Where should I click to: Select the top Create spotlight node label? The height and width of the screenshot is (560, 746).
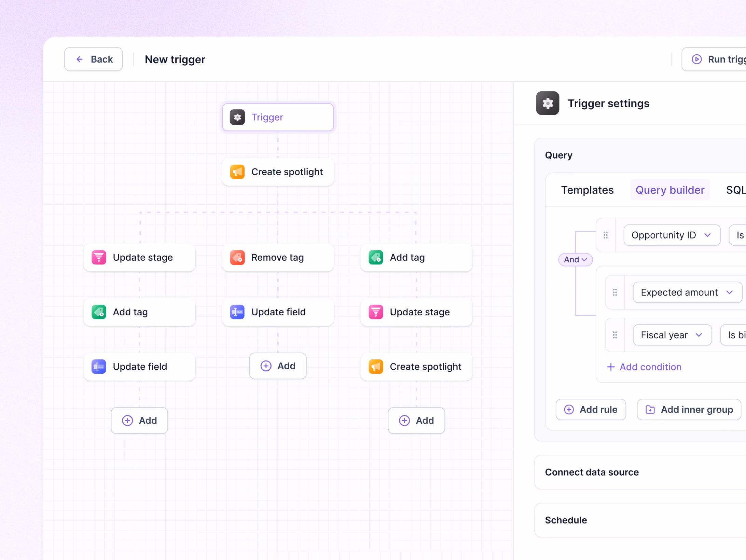pyautogui.click(x=287, y=172)
